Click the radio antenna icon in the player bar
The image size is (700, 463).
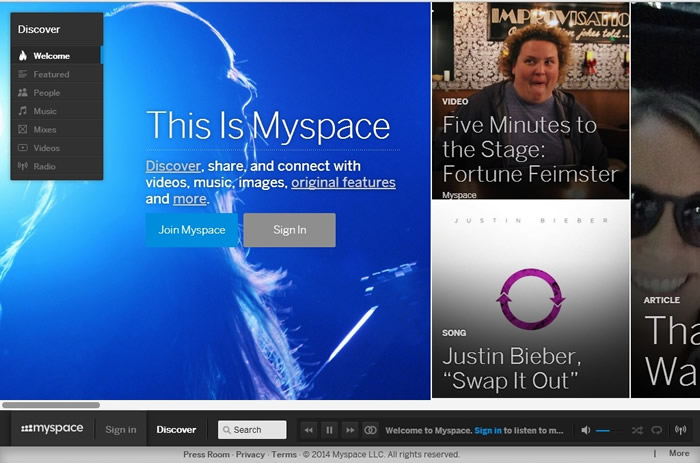click(681, 430)
